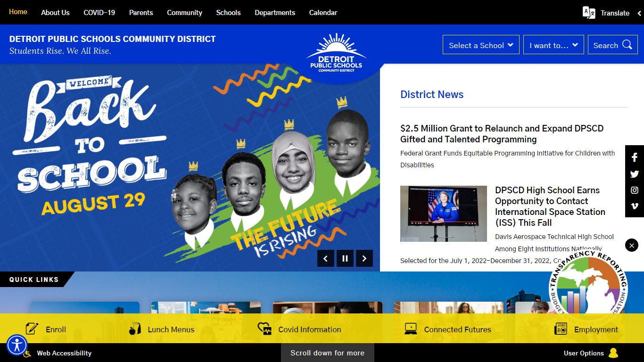644x362 pixels.
Task: Open the About Us menu
Action: point(55,13)
